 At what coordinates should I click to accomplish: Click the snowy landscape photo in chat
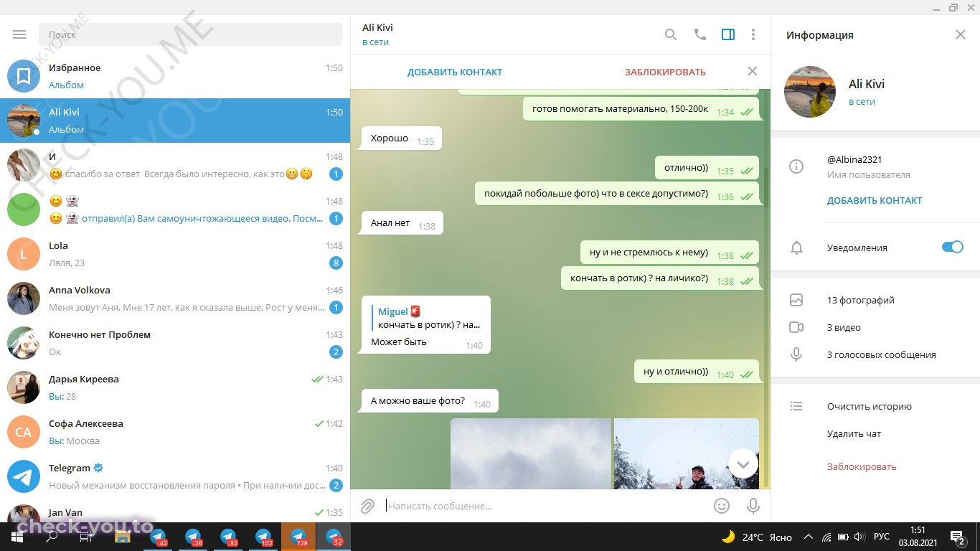pyautogui.click(x=531, y=454)
